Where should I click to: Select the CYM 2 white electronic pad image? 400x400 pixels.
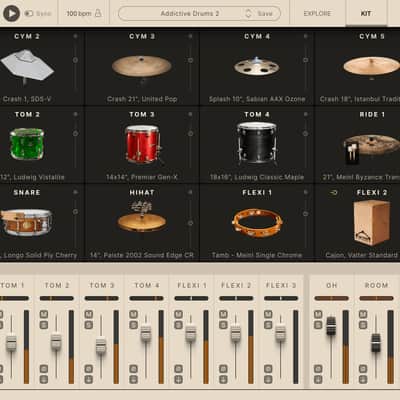[x=28, y=66]
